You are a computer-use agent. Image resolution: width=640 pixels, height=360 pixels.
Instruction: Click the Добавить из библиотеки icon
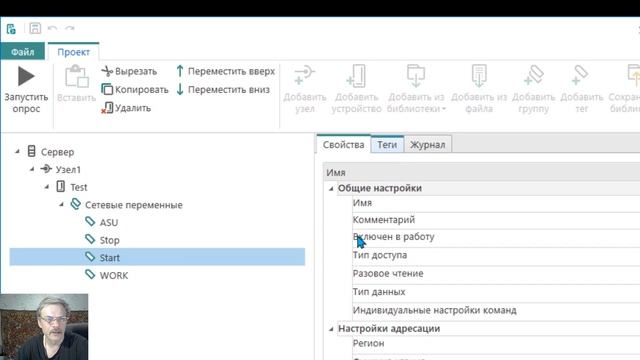416,76
